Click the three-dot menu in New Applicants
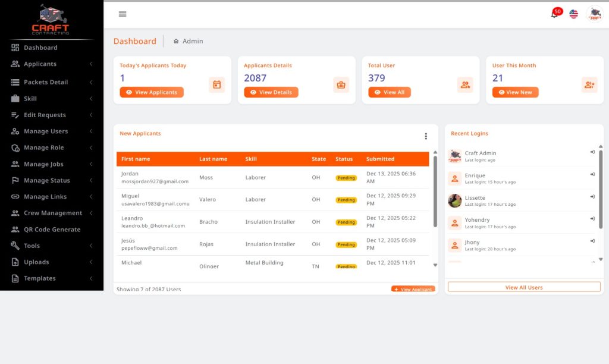 pyautogui.click(x=426, y=136)
